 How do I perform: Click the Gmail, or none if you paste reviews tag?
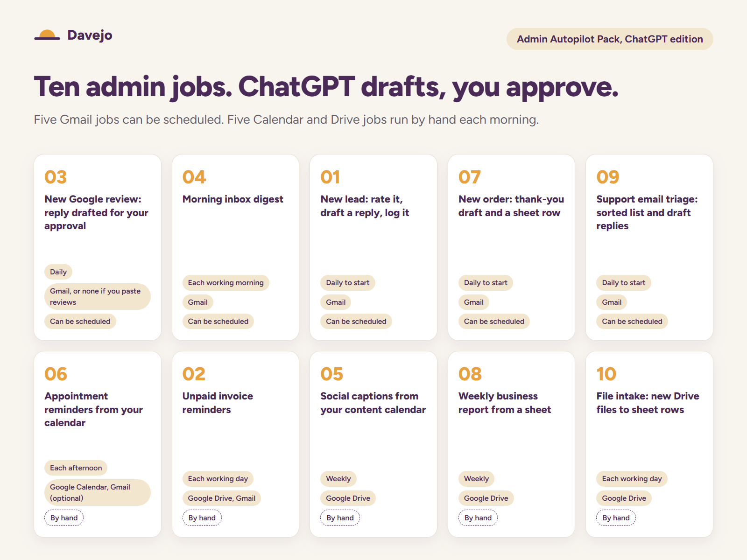click(x=97, y=296)
